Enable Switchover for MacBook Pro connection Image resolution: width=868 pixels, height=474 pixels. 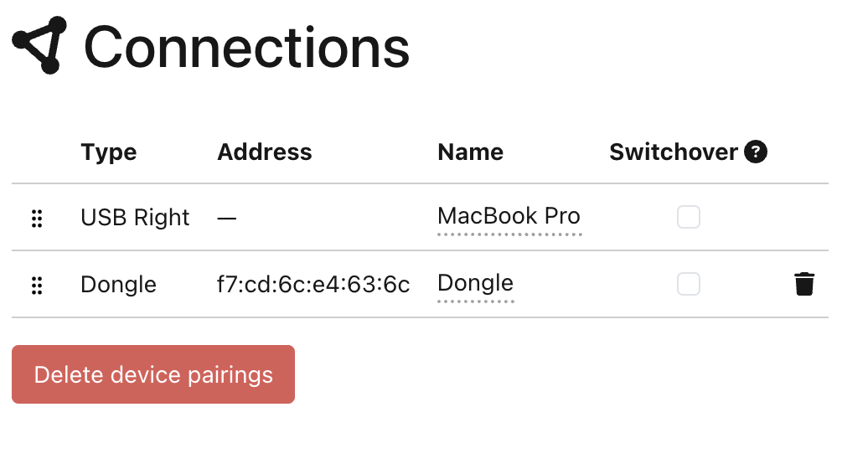689,218
